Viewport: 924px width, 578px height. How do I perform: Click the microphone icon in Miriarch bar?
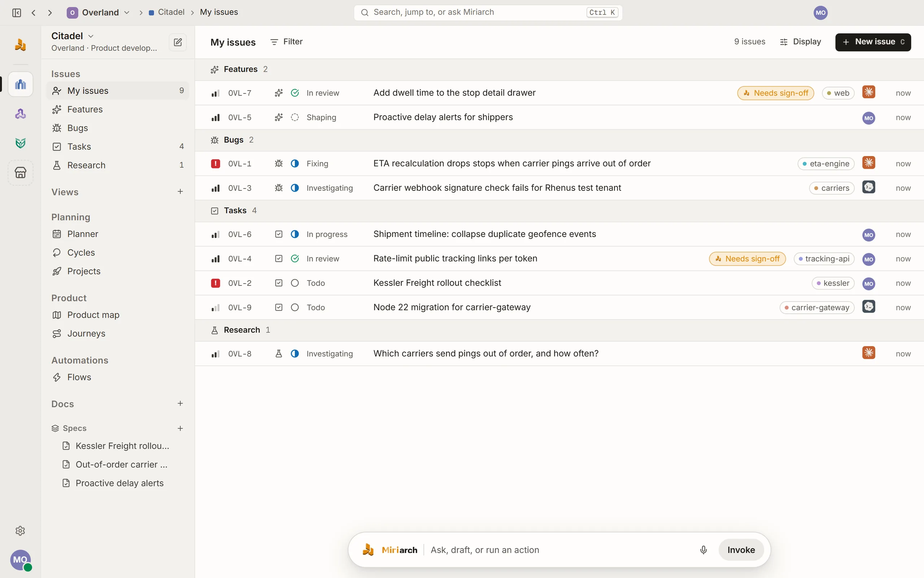[703, 550]
